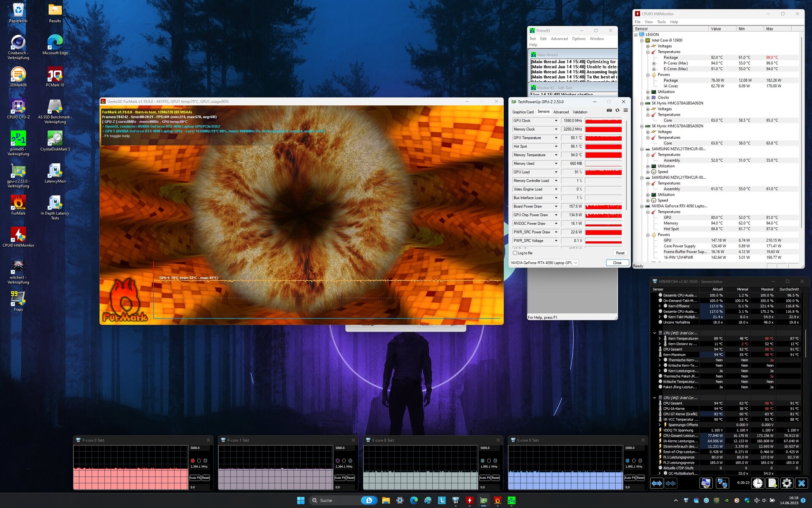Screen dimensions: 812x508
Task: Enable Log to file checkbox
Action: click(x=515, y=253)
